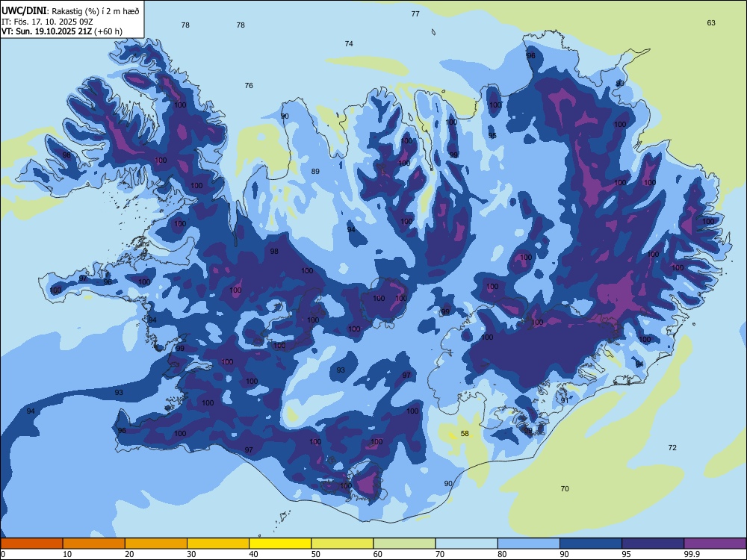The height and width of the screenshot is (560, 747).
Task: Choose the dark blue 90–95 legend swatch
Action: pyautogui.click(x=591, y=544)
